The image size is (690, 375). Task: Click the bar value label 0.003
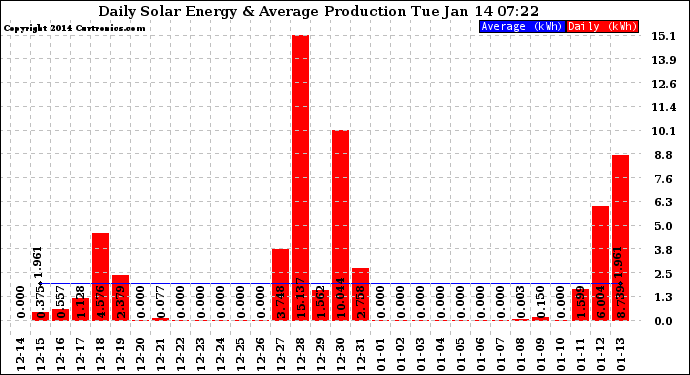(521, 302)
